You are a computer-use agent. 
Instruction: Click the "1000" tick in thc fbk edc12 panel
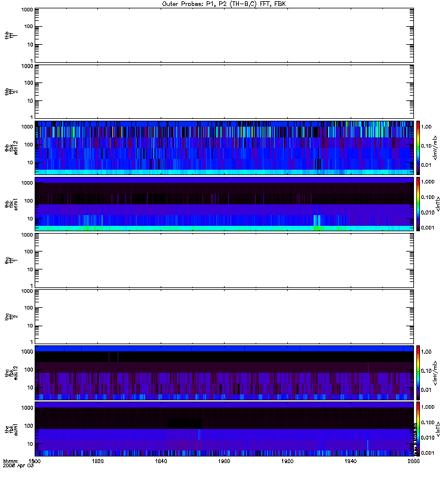(27, 352)
